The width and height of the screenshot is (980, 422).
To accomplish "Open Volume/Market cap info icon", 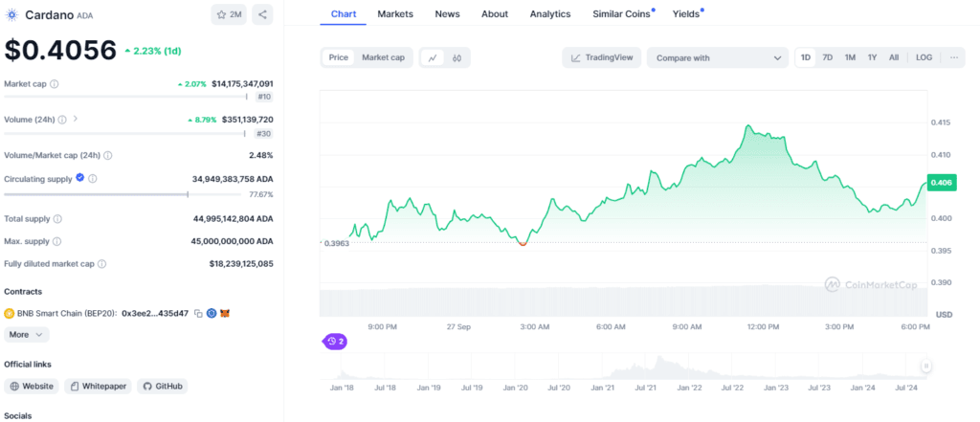I will pyautogui.click(x=108, y=155).
